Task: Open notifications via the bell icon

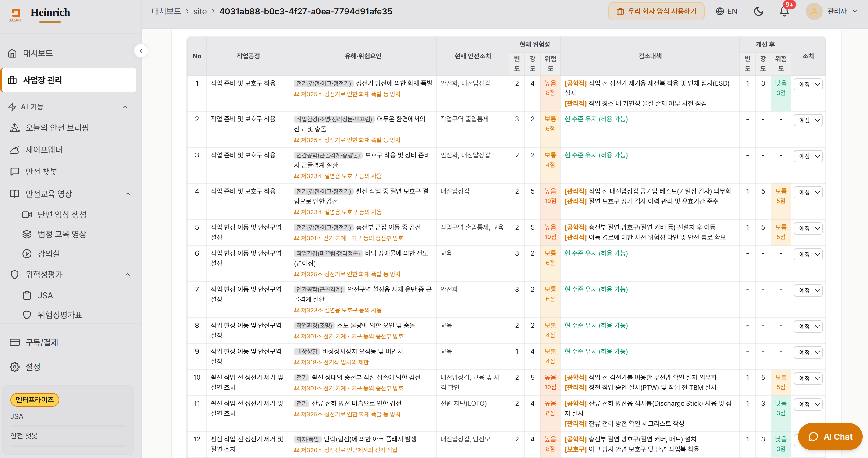Action: point(784,12)
